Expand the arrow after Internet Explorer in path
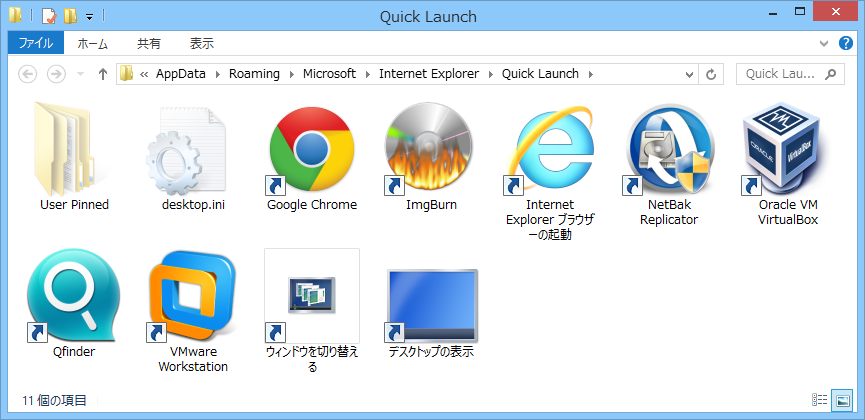 [x=490, y=74]
